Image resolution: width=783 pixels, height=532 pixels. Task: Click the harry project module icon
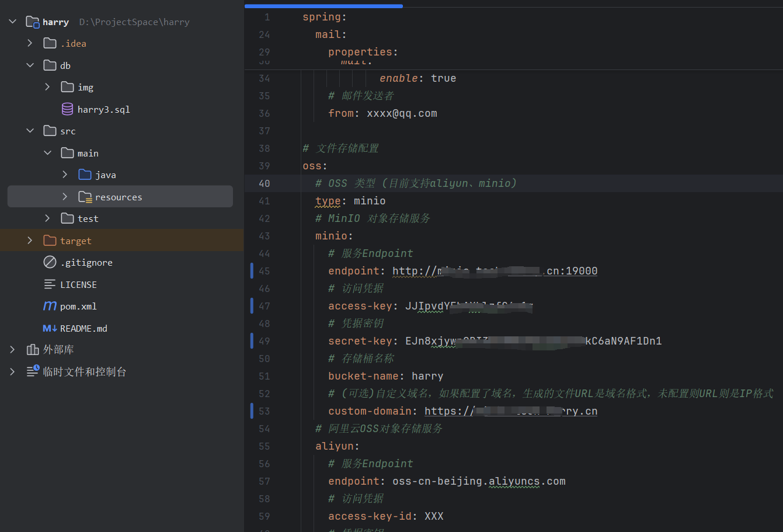(33, 22)
